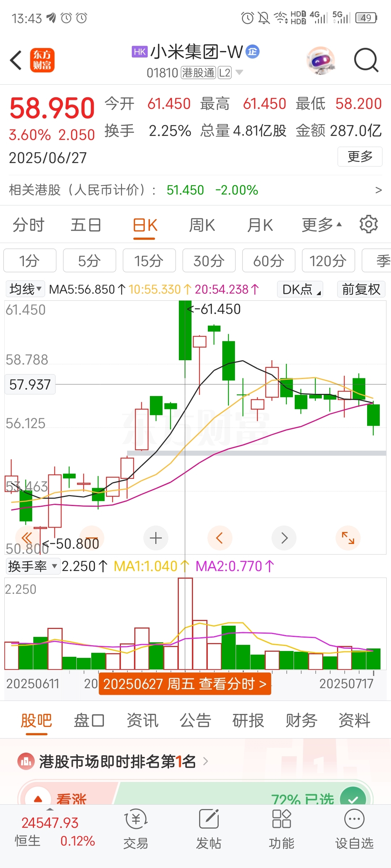Open 盘口 tab
This screenshot has width=391, height=868.
[x=89, y=720]
